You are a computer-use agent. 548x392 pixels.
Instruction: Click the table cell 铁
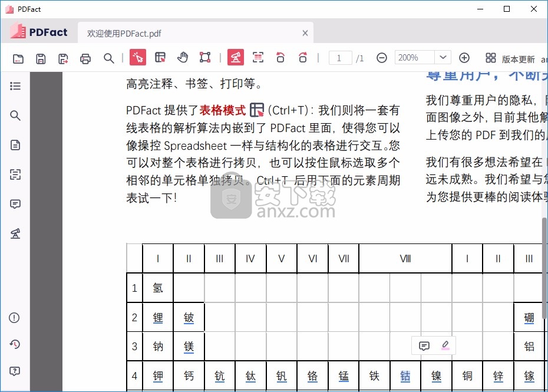[x=374, y=376]
